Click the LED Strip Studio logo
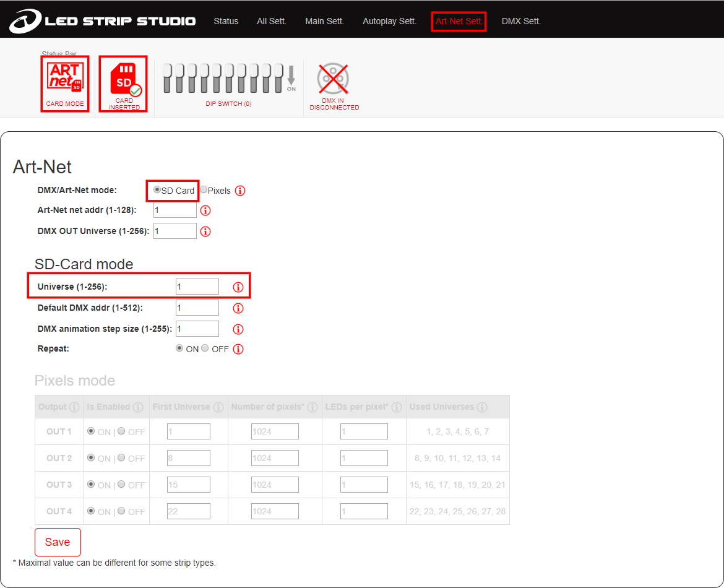The width and height of the screenshot is (724, 588). tap(103, 21)
